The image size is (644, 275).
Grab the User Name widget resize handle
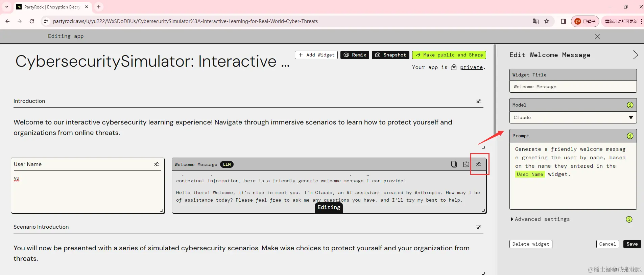[162, 210]
